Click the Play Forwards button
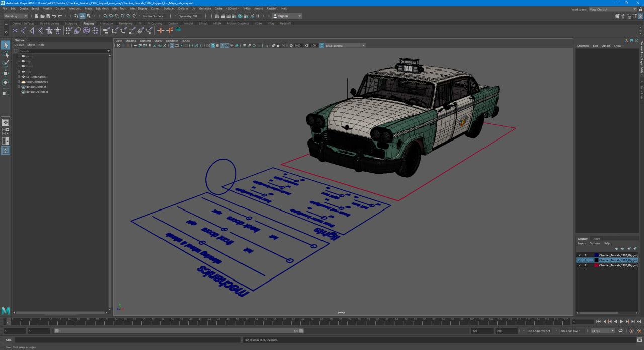 click(621, 321)
